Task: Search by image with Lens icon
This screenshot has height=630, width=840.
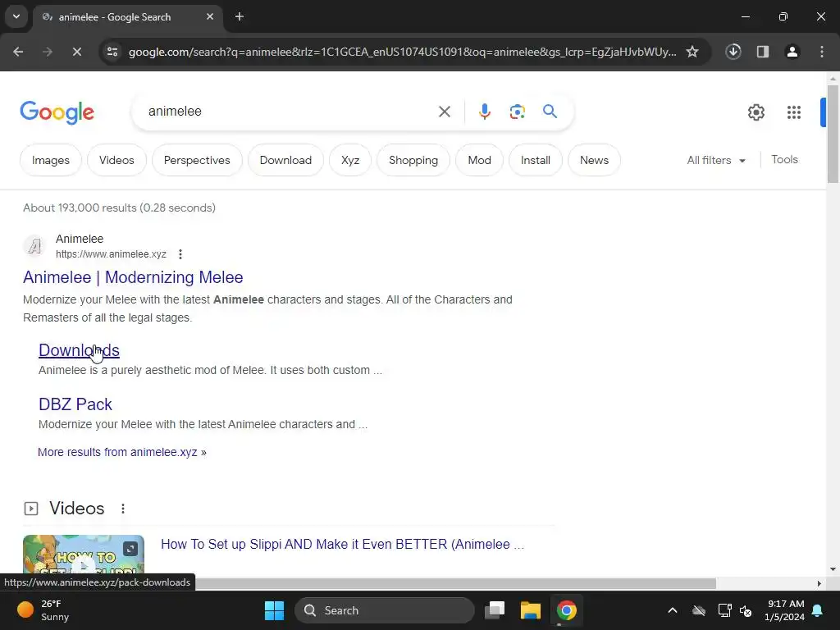Action: [x=517, y=112]
